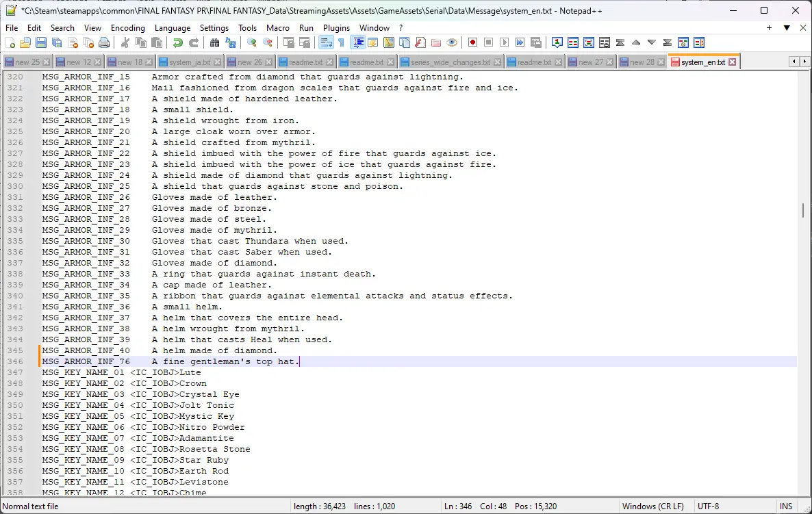Click the Folder as Workspace icon
This screenshot has width=812, height=514.
[436, 43]
